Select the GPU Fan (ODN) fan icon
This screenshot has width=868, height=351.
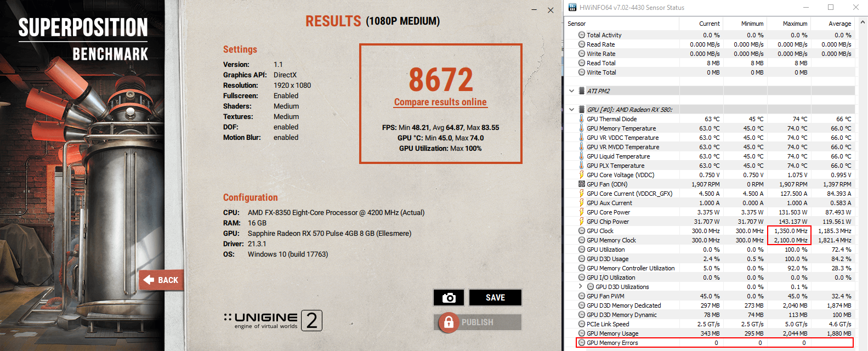pyautogui.click(x=582, y=184)
